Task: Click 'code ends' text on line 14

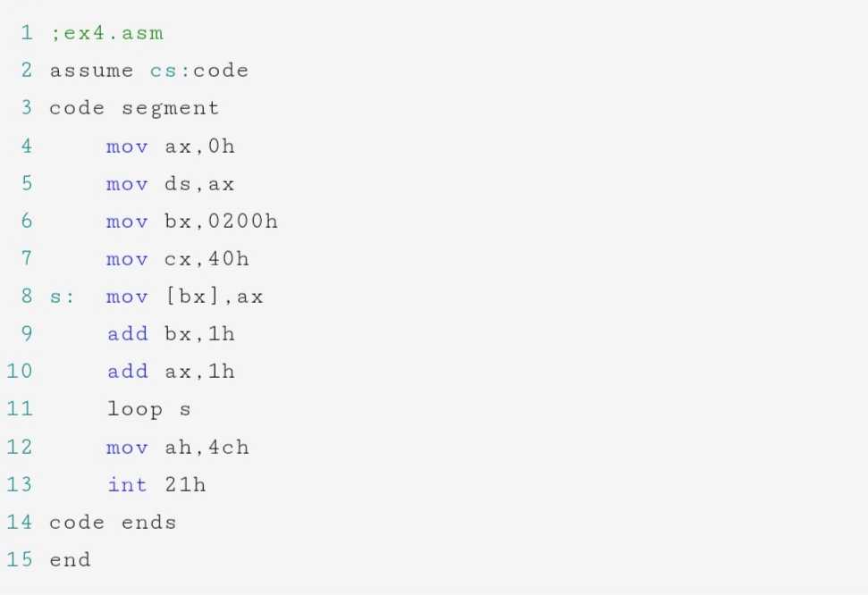Action: point(113,523)
